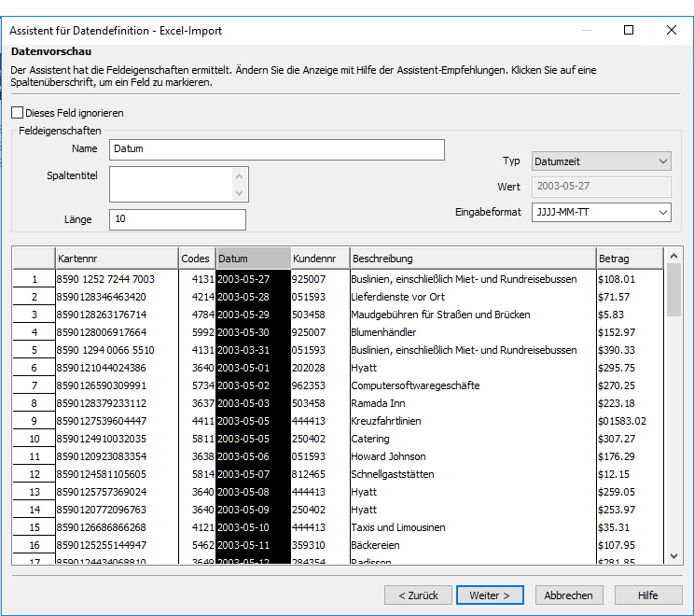
Task: Click the Länge input field
Action: [x=177, y=219]
